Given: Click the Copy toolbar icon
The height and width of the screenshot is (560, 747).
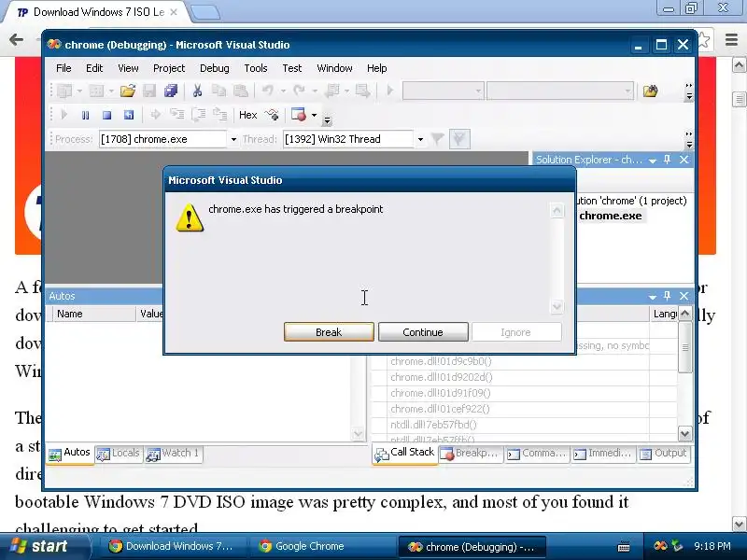Looking at the screenshot, I should tap(218, 91).
